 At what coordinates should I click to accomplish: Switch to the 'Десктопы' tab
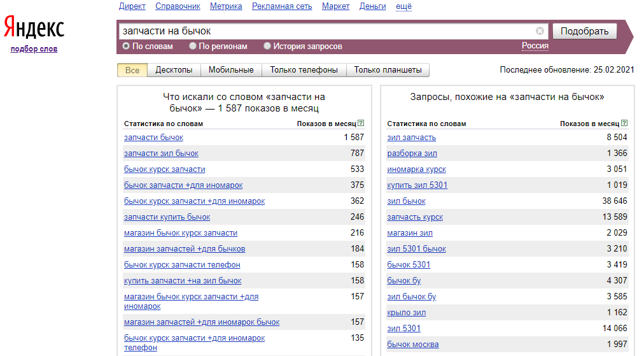tap(174, 70)
